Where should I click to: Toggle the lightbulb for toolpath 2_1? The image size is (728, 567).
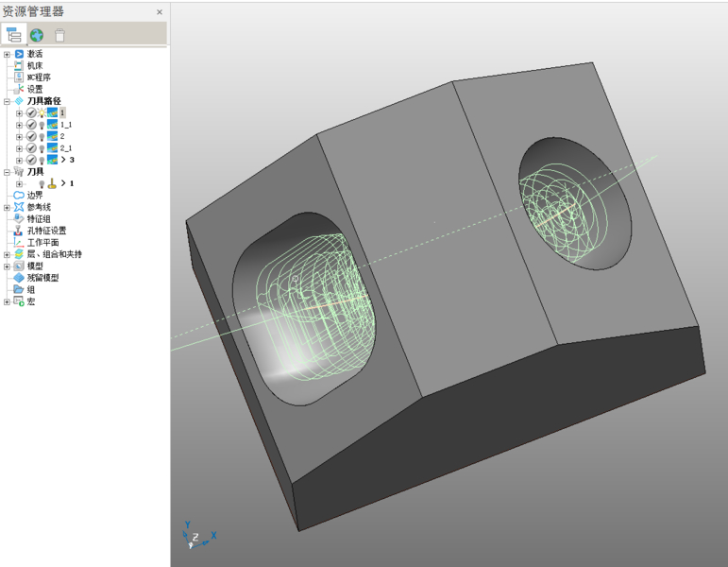[x=42, y=148]
